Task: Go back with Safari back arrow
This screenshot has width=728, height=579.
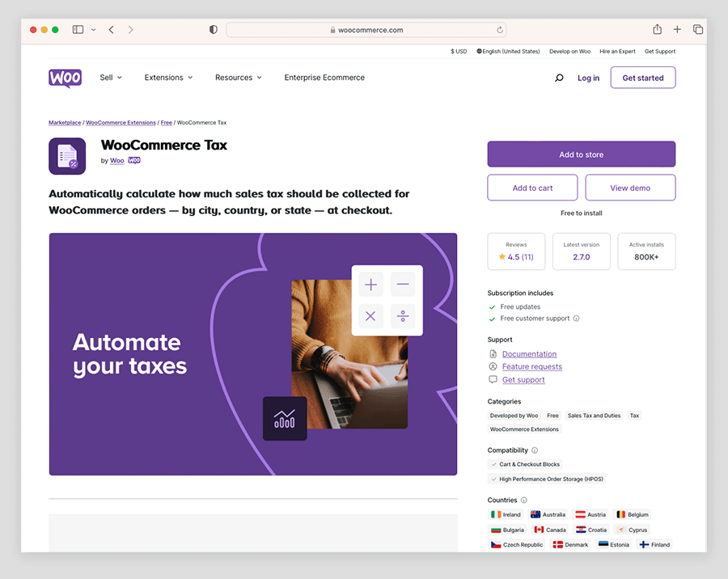Action: [112, 30]
